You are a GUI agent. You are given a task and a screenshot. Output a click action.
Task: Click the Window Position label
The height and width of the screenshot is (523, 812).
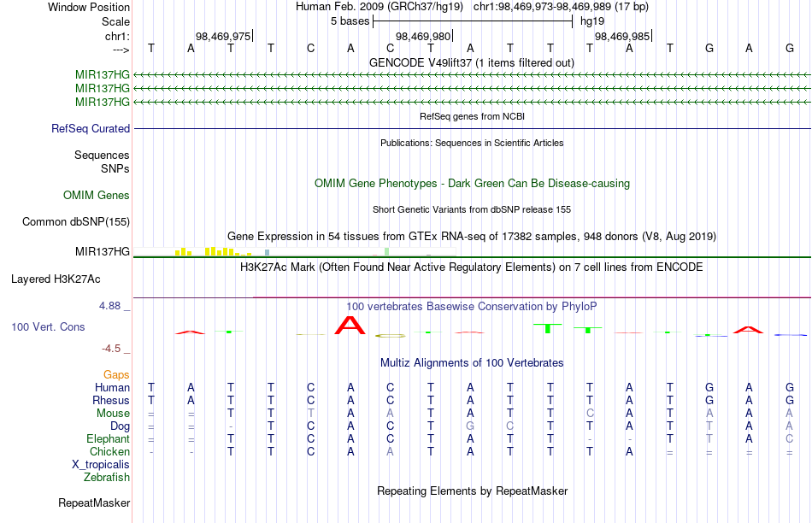pyautogui.click(x=89, y=7)
